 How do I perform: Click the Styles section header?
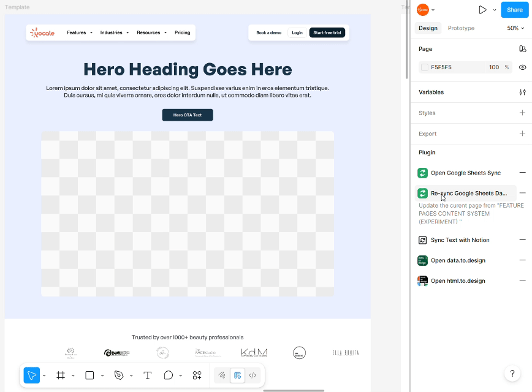point(427,113)
